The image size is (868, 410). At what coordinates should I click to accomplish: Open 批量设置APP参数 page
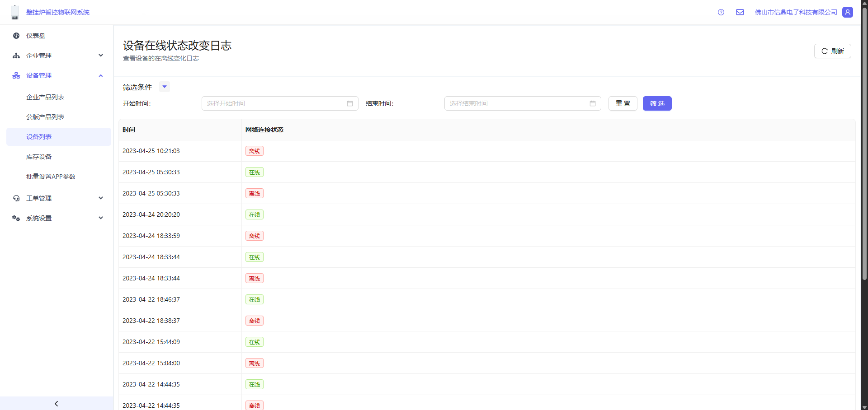(51, 177)
